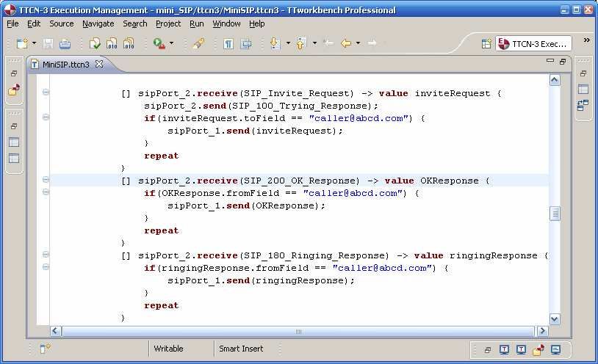Click the status bar new item icon at far left

[45, 348]
